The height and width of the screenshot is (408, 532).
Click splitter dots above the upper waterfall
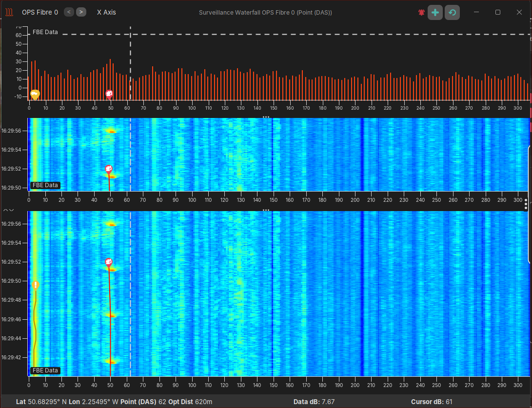tap(266, 117)
